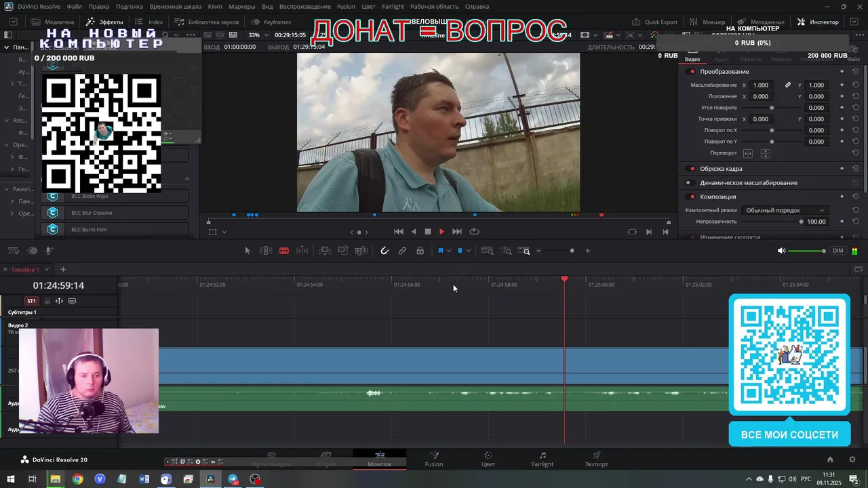The width and height of the screenshot is (868, 488).
Task: Click the horizontal flip button
Action: 748,154
